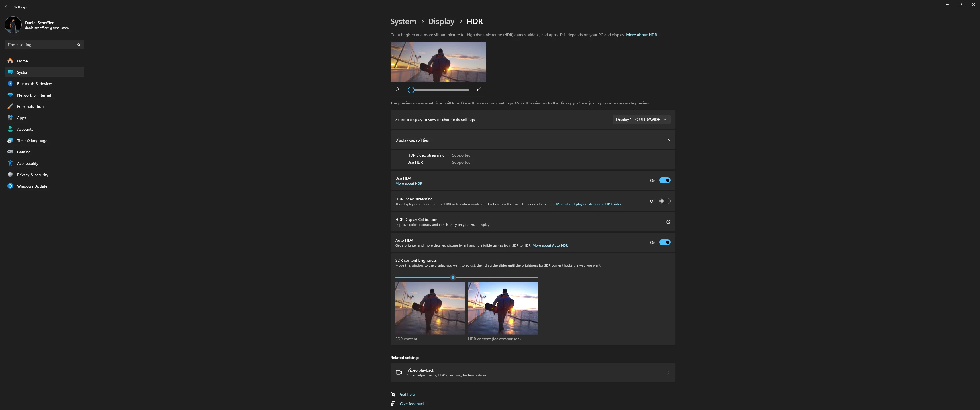Screen dimensions: 980x410
Task: Collapse the Display capabilities section
Action: pos(668,140)
